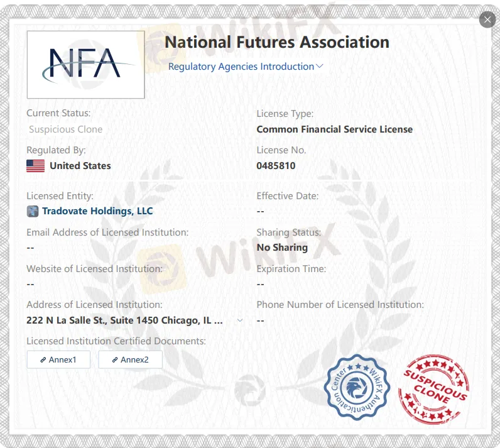This screenshot has height=448, width=500.
Task: Click the NFA logo image
Action: [86, 65]
